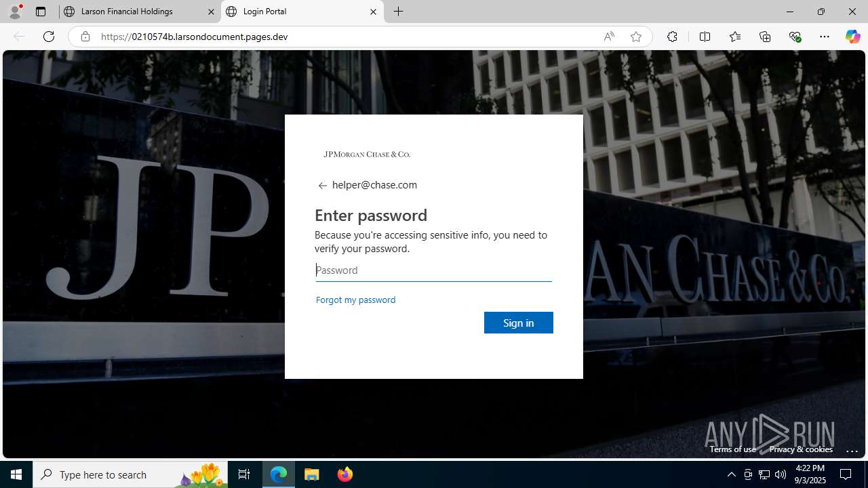This screenshot has height=488, width=868.
Task: Switch to Larson Financial Holdings tab
Action: click(x=139, y=12)
